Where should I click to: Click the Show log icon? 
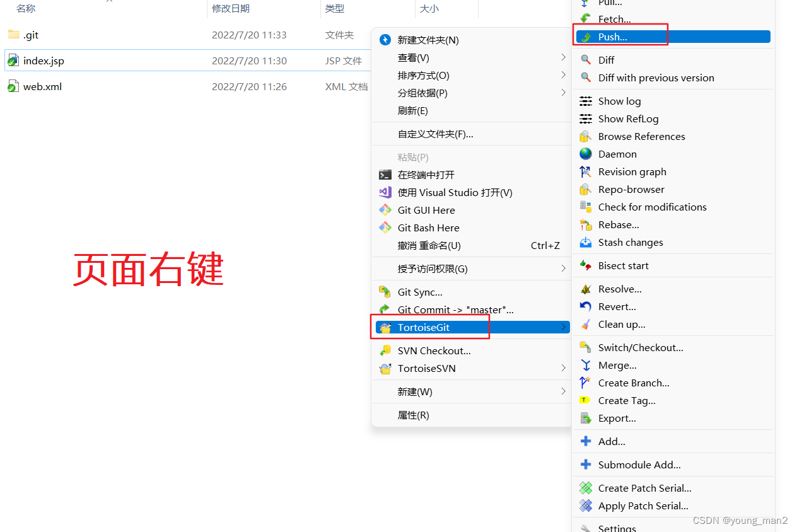(x=586, y=101)
